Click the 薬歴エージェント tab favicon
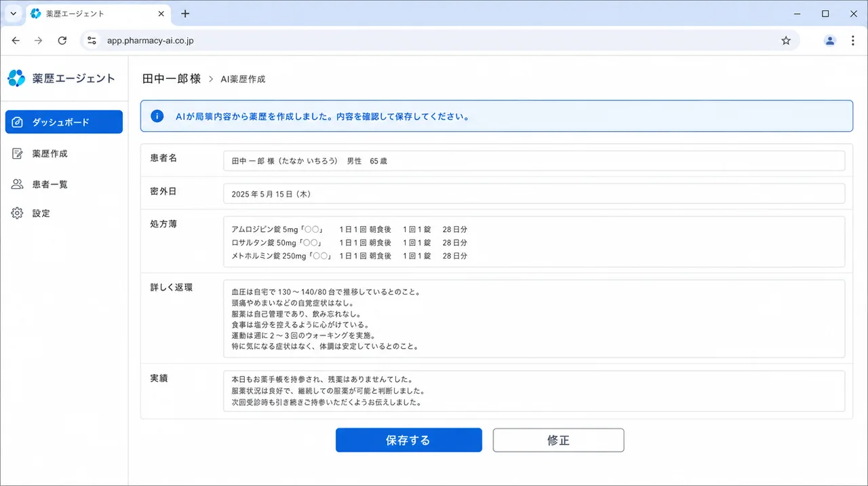This screenshot has width=868, height=486. (36, 14)
